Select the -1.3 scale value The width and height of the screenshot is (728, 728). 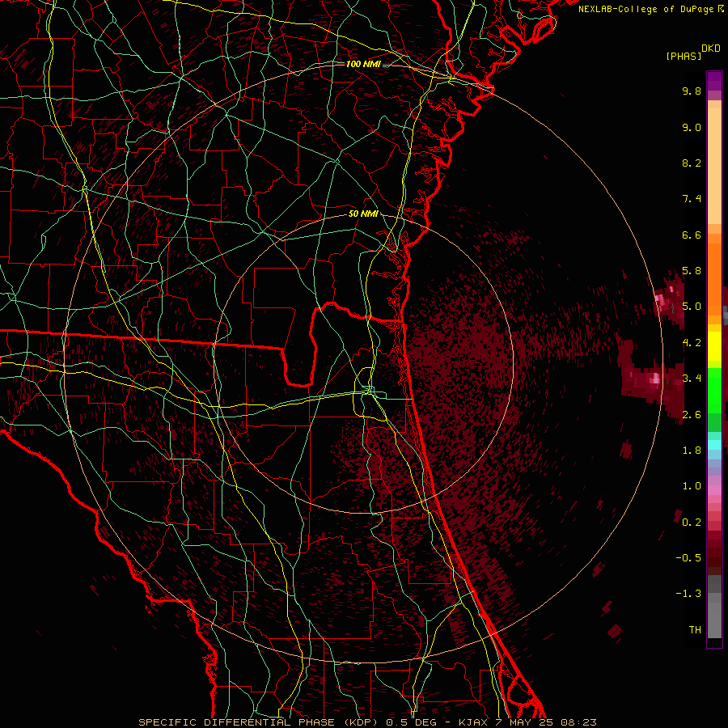pos(688,594)
